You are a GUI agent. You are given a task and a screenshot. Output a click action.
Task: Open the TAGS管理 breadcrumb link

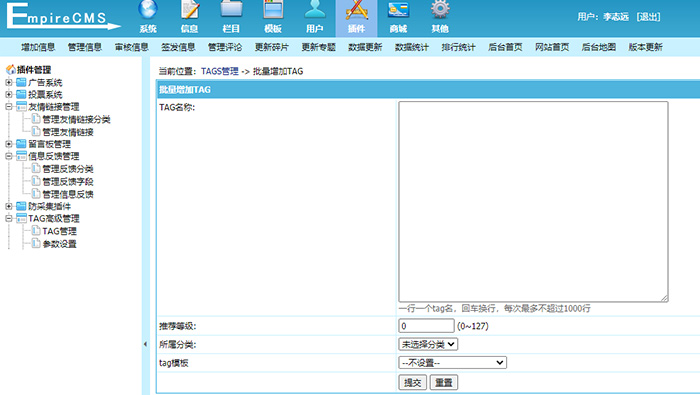point(220,71)
